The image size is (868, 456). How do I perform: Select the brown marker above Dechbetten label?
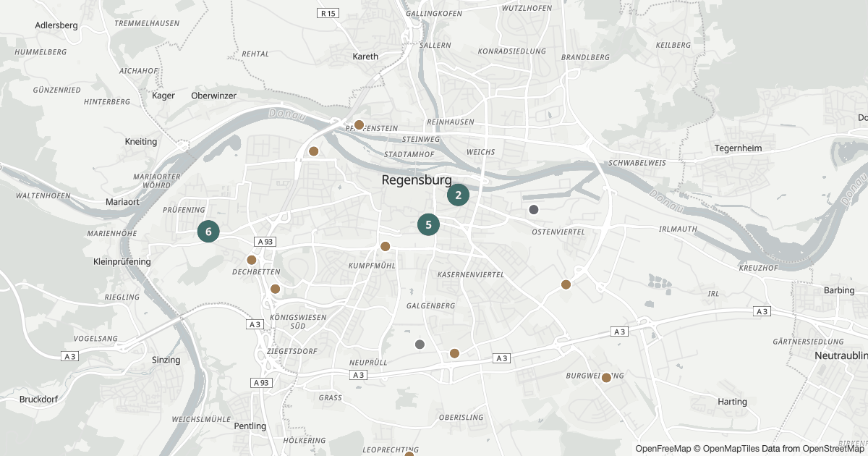252,259
